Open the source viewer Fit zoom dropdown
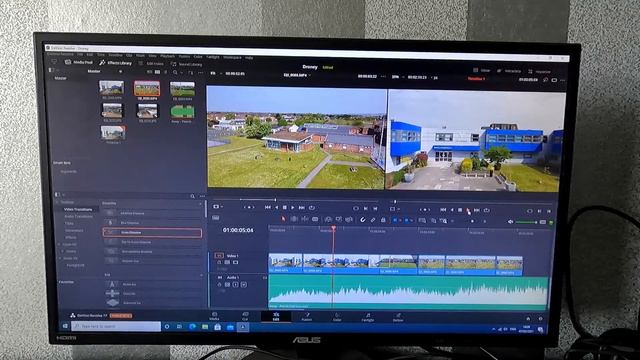This screenshot has height=360, width=640. point(215,73)
